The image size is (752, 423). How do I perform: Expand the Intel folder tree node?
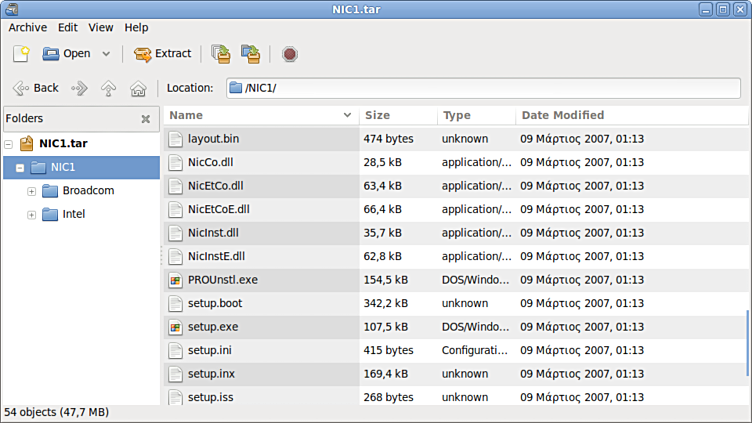[31, 214]
